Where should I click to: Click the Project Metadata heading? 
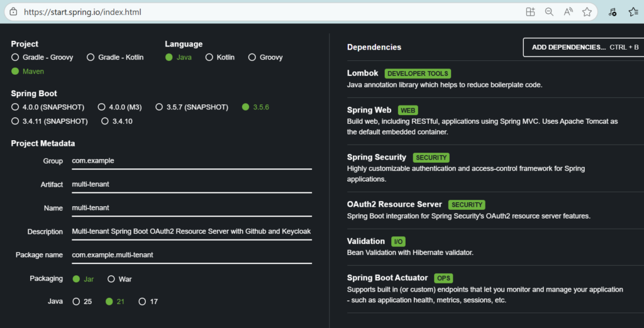point(43,144)
